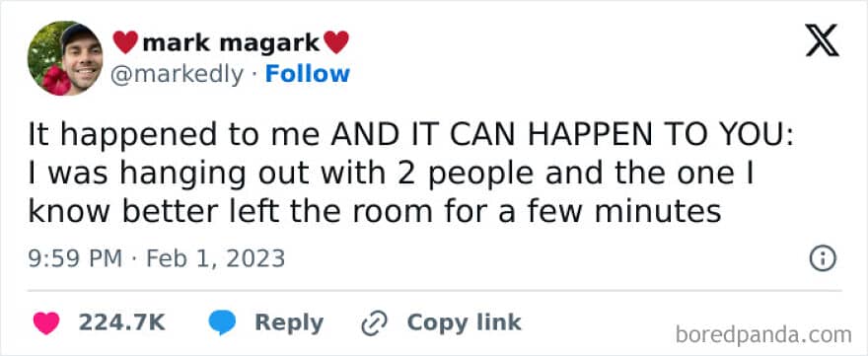
Task: Click the capitalized "AND IT CAN HAPPEN TO YOU" text
Action: (x=558, y=136)
